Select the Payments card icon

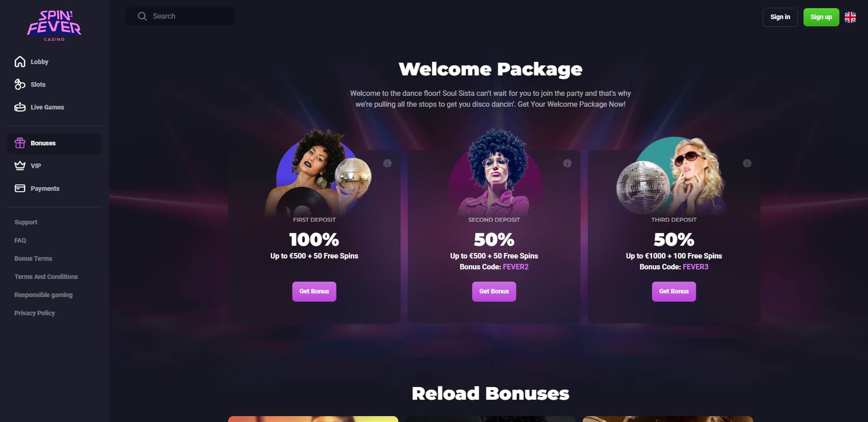tap(20, 189)
